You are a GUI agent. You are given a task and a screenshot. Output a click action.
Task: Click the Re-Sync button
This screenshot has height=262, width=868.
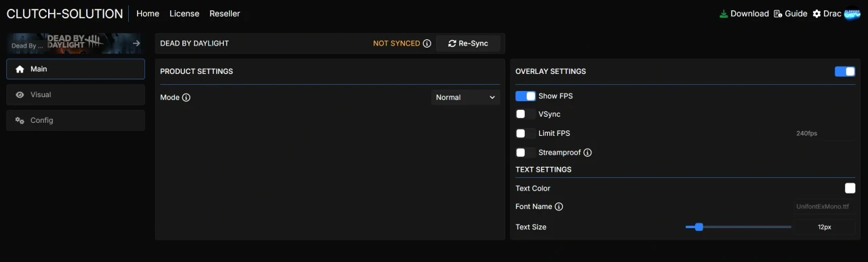(x=468, y=43)
